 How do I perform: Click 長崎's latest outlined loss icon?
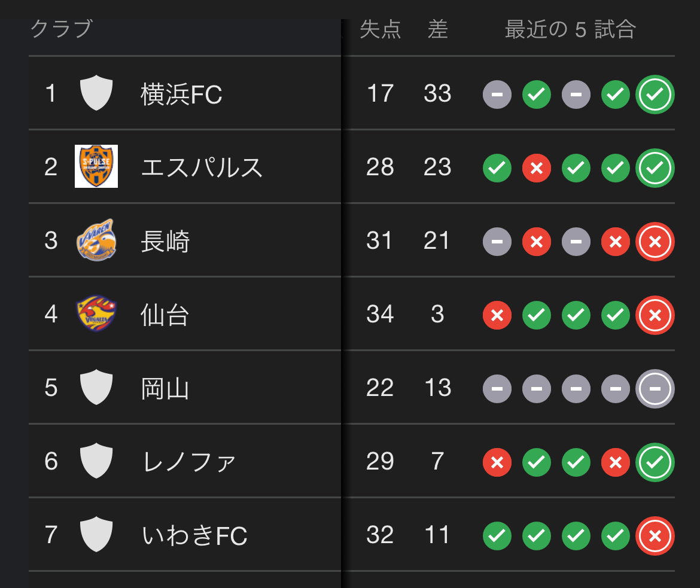pos(655,242)
